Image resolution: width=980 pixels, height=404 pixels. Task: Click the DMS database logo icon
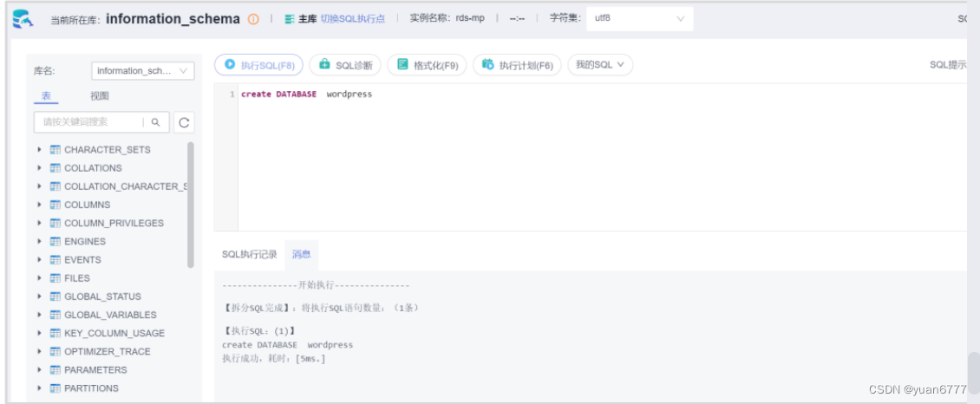point(23,19)
